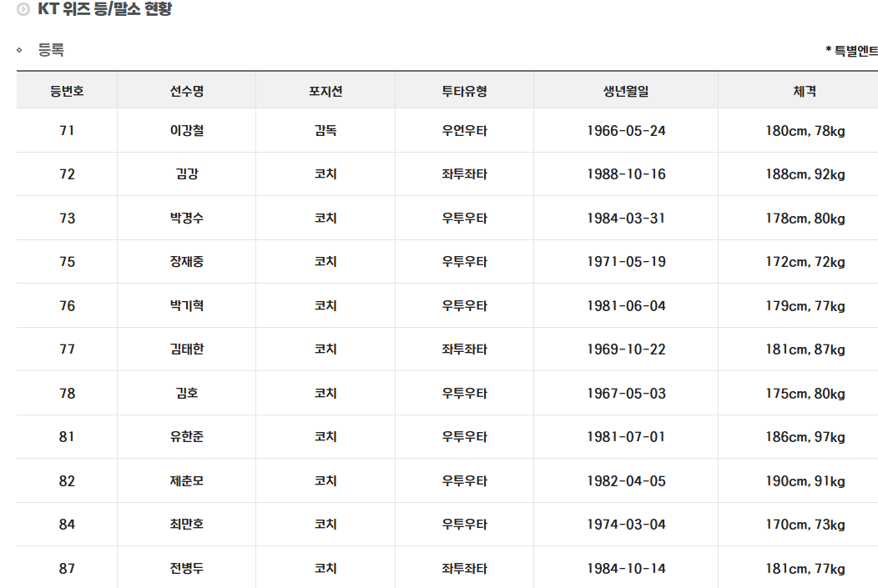878x588 pixels.
Task: Click the 투타유형 column header
Action: click(464, 91)
